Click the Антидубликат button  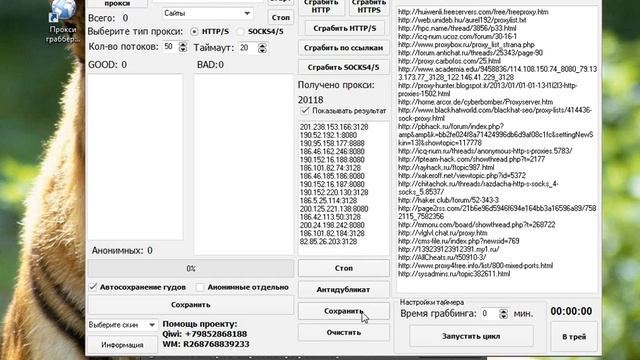pos(344,290)
